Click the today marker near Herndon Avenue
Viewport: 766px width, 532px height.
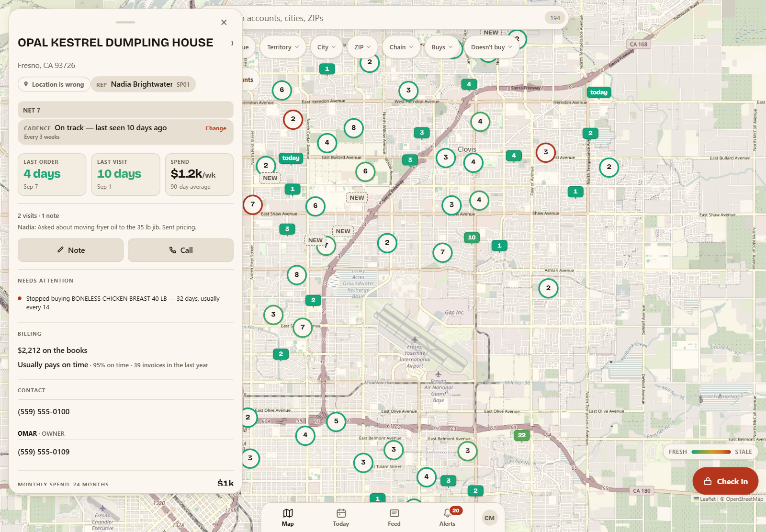click(x=598, y=92)
